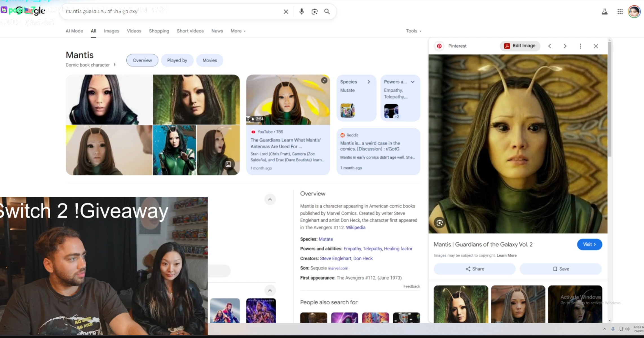Open Google Lens search by image icon

314,12
